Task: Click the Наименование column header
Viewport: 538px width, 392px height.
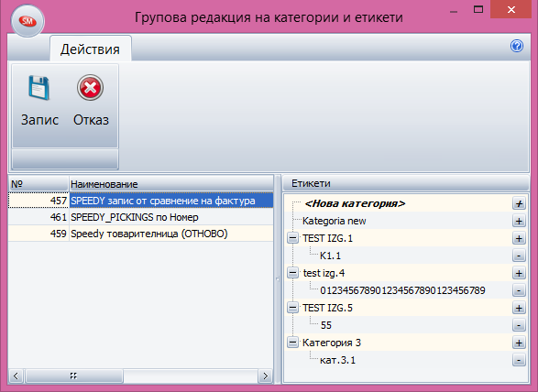Action: click(x=171, y=184)
